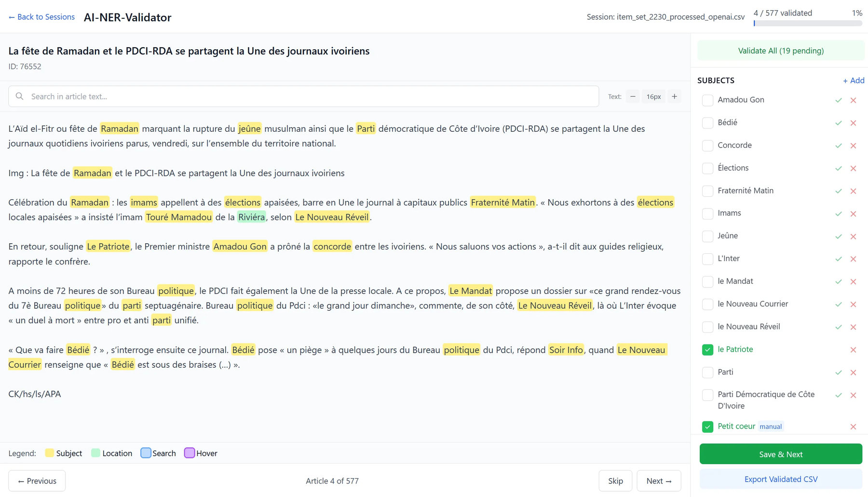The width and height of the screenshot is (868, 497).
Task: Click highlighted subject Touré Mamadou
Action: tap(179, 217)
